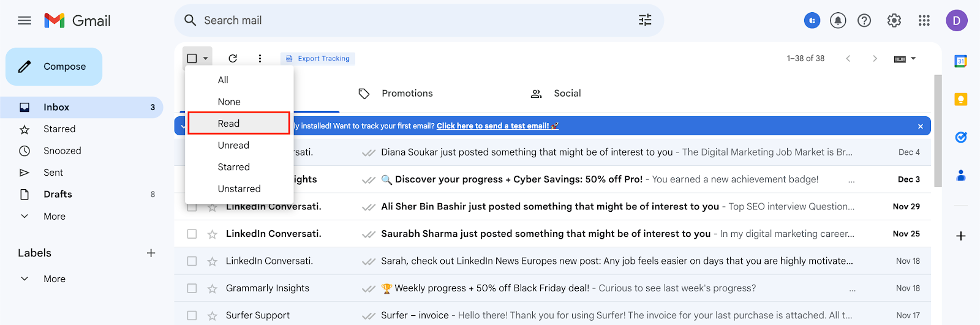The height and width of the screenshot is (325, 980).
Task: Click tracking checkmarks on Diana Soukar email
Action: pyautogui.click(x=369, y=152)
